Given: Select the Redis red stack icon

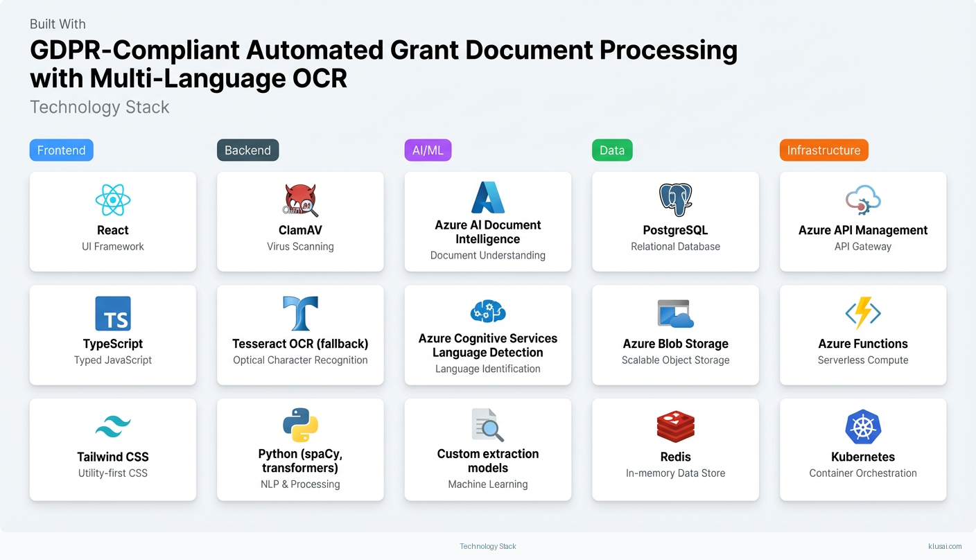Looking at the screenshot, I should [675, 427].
